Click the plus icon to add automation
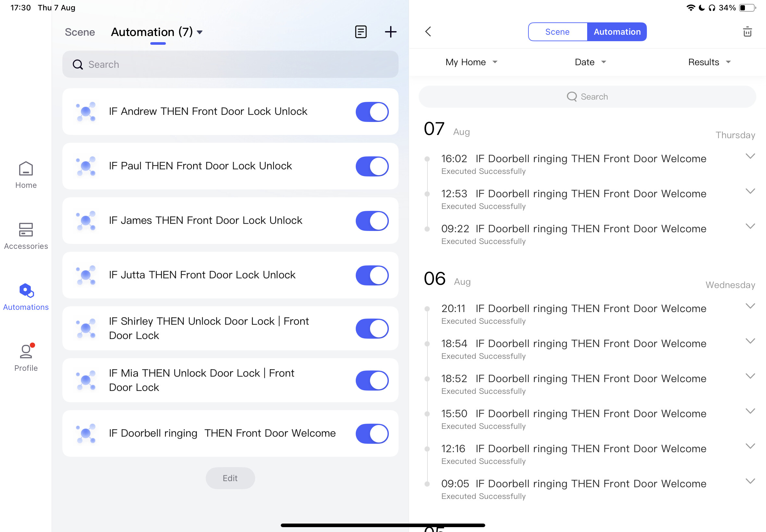Image resolution: width=766 pixels, height=532 pixels. (390, 32)
